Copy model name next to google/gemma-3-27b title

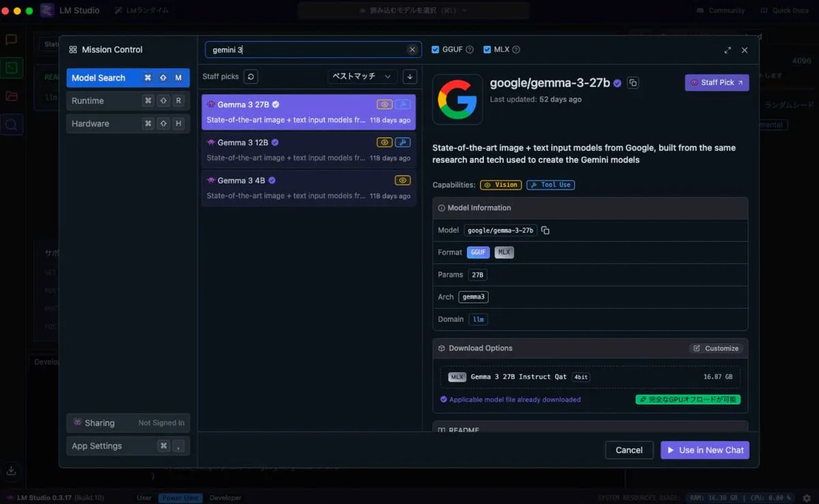[x=633, y=83]
